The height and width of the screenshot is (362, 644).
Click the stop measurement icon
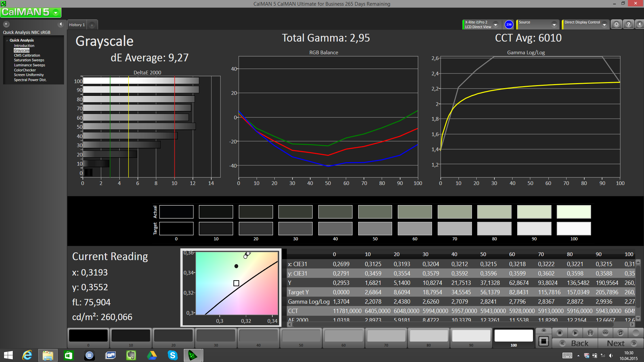coord(559,333)
